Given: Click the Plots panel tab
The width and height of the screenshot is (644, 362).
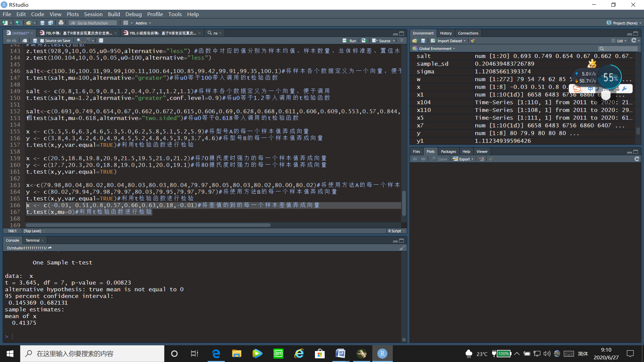Looking at the screenshot, I should (430, 151).
